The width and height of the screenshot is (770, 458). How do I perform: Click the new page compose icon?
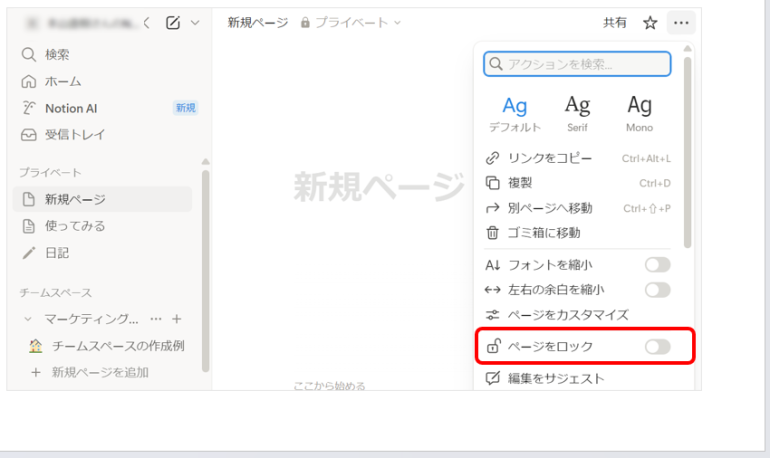173,23
